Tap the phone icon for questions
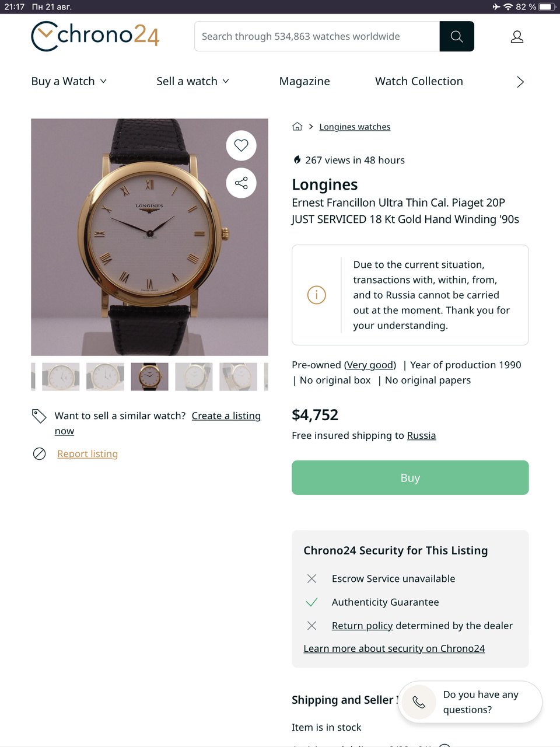This screenshot has width=560, height=747. point(419,701)
